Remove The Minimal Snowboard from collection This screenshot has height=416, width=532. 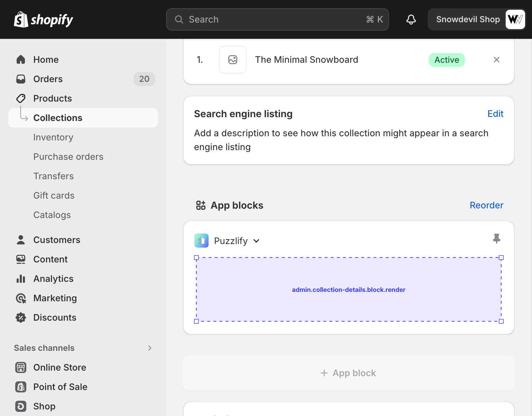(496, 60)
